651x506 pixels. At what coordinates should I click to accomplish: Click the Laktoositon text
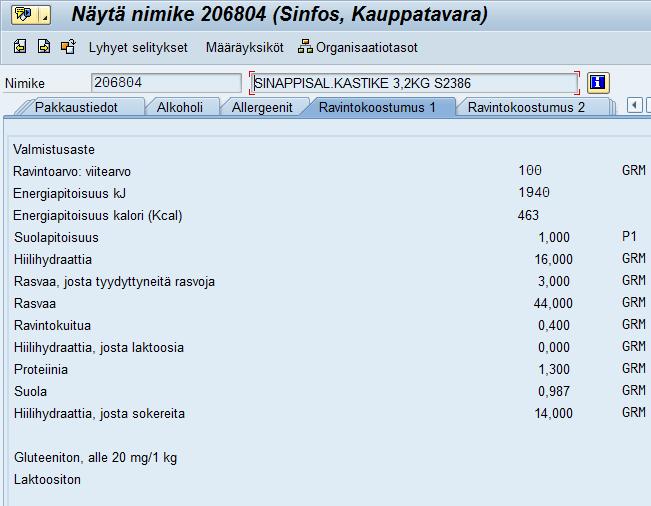47,479
